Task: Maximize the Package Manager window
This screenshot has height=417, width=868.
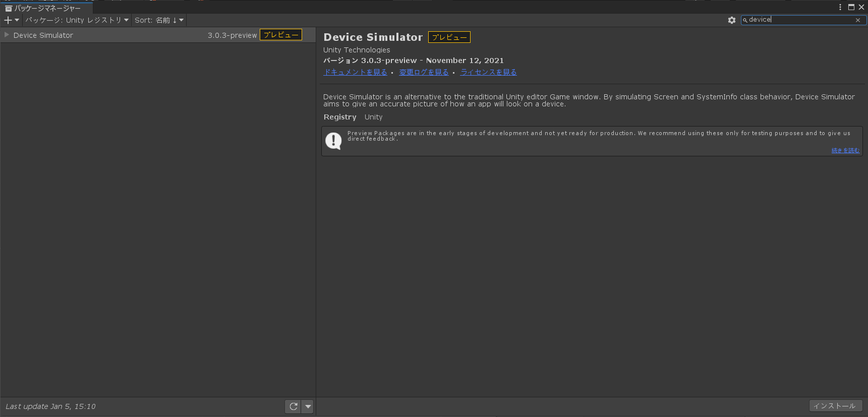Action: (851, 7)
